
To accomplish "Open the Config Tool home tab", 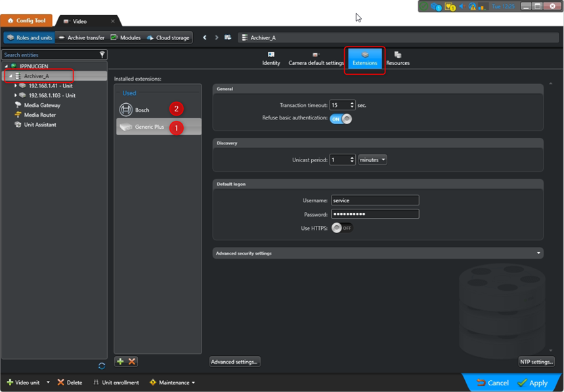I will click(26, 20).
